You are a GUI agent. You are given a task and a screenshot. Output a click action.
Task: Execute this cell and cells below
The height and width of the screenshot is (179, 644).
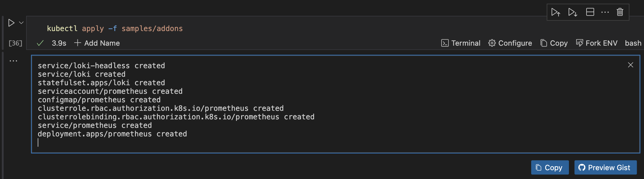(573, 12)
